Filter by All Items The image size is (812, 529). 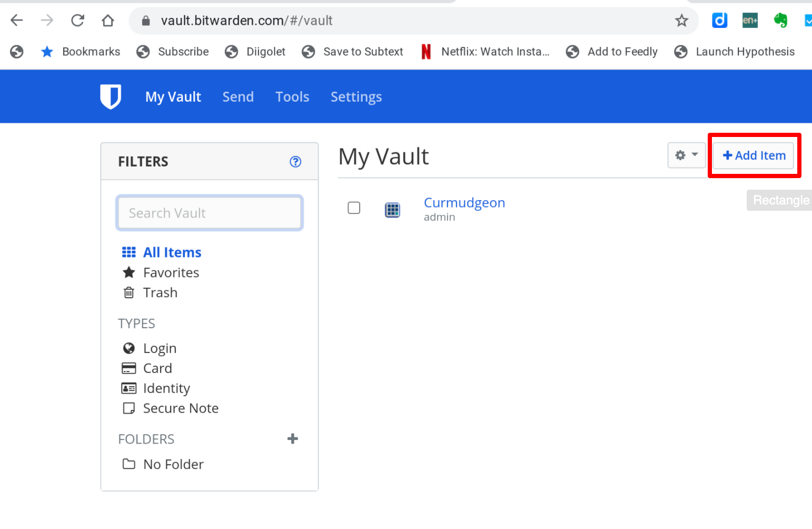click(x=162, y=252)
